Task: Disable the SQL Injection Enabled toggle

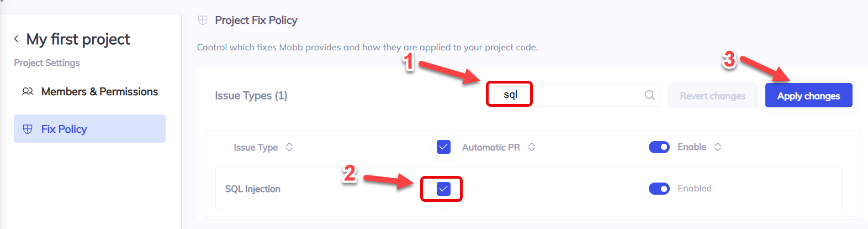Action: pos(659,189)
